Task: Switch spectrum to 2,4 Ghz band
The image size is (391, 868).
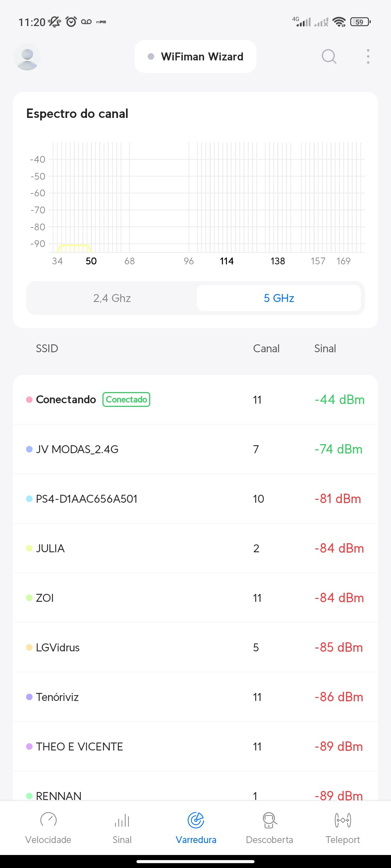Action: (x=112, y=298)
